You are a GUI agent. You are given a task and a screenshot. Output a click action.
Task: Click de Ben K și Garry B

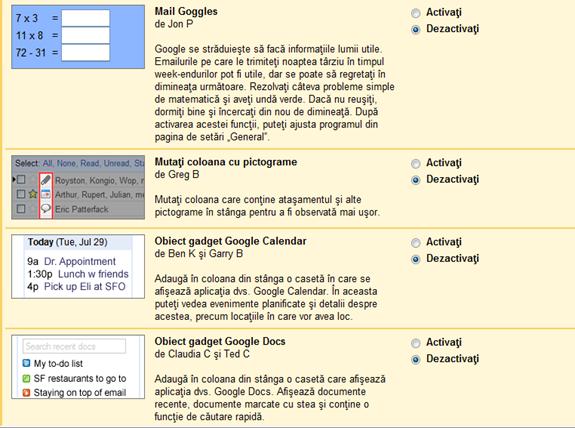tap(199, 253)
